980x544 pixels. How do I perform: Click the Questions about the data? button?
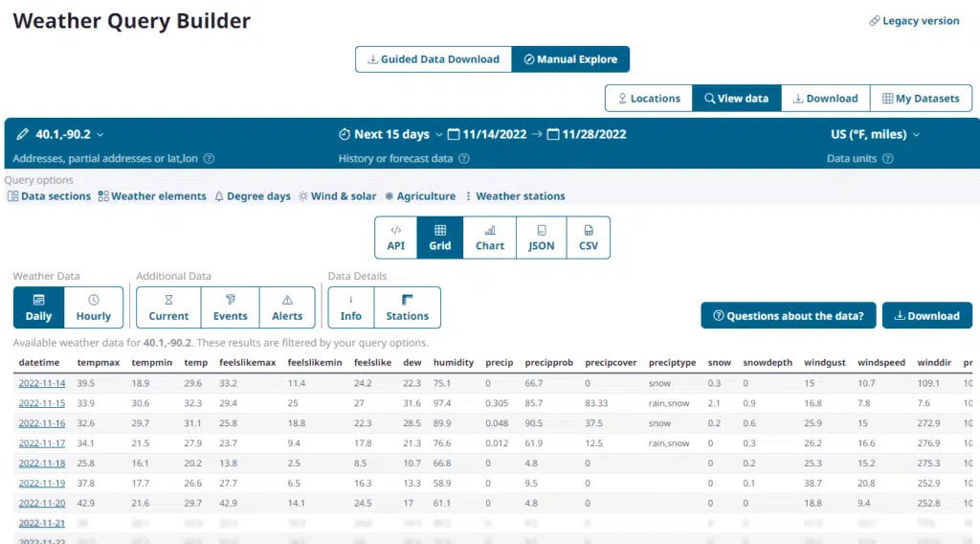[788, 316]
